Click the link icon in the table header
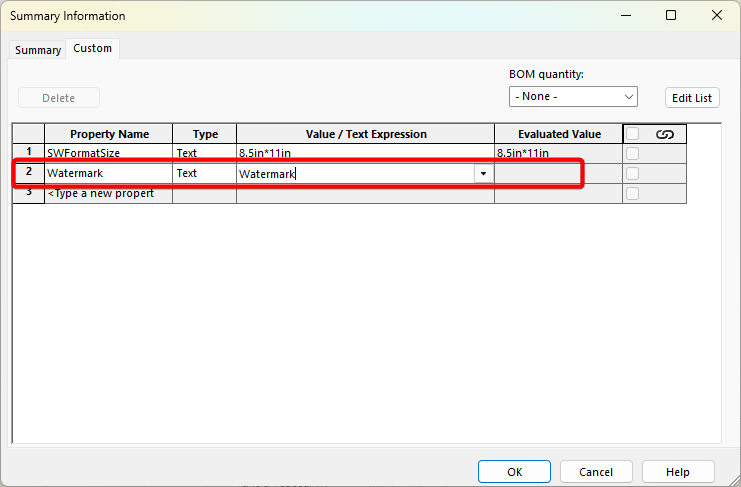741x487 pixels. coord(664,135)
